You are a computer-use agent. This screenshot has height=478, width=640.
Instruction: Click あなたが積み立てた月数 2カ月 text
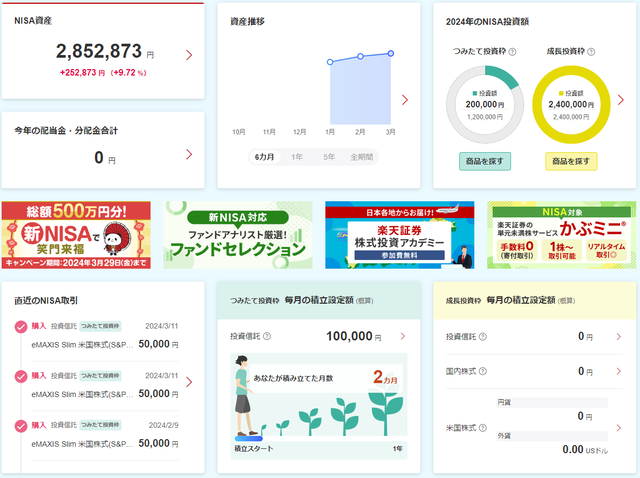(326, 378)
